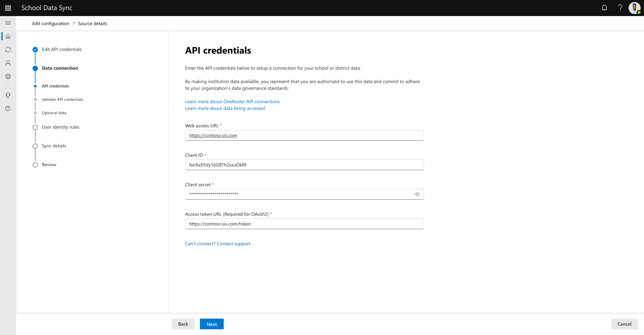Click Access token URL (Required for OAuth2) label
This screenshot has height=335, width=644.
pos(227,214)
